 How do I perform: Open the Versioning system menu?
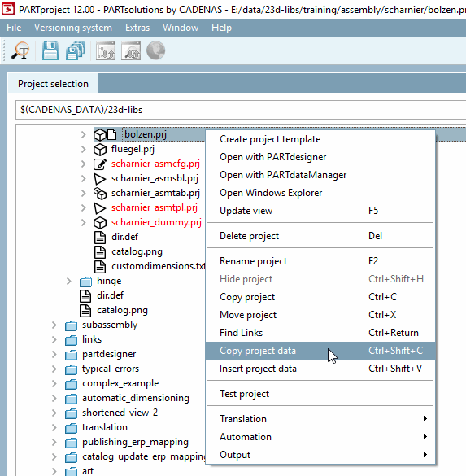[x=73, y=28]
